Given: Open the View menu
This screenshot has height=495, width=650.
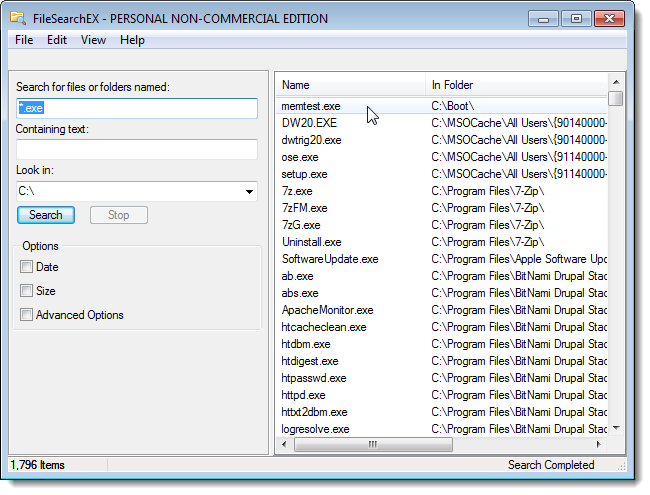Looking at the screenshot, I should pos(93,40).
